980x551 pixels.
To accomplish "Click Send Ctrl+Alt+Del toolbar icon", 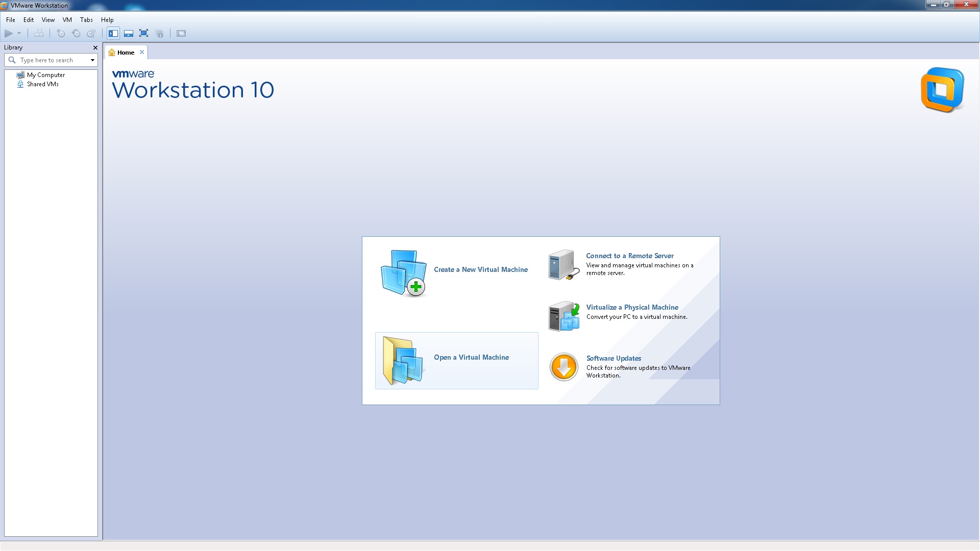I will (x=39, y=34).
